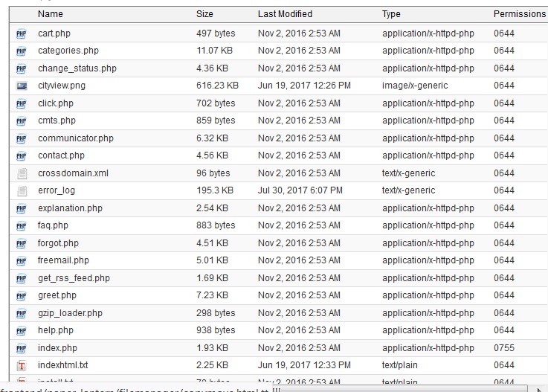Click the crossdomain.xml document icon
Screen dimensions: 548x392
21,173
